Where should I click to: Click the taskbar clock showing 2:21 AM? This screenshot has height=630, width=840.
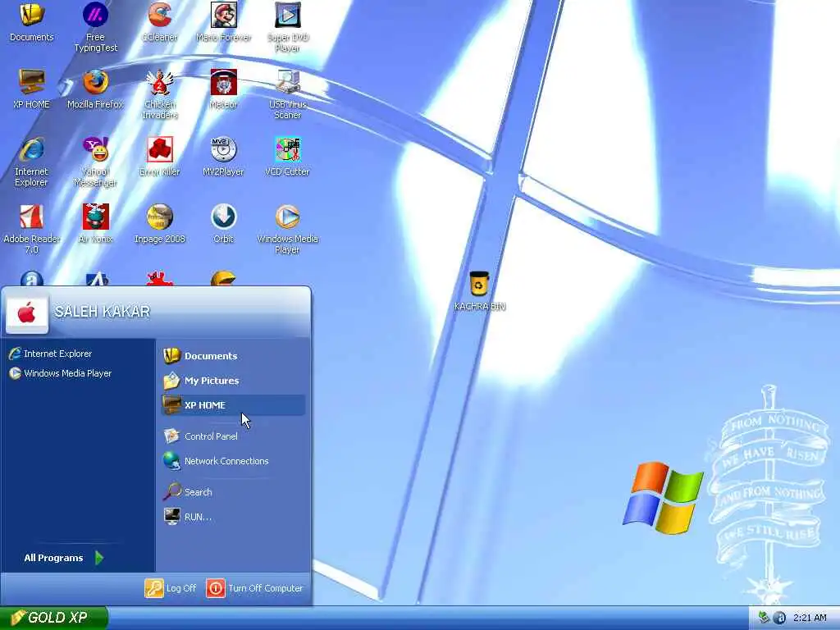point(810,618)
